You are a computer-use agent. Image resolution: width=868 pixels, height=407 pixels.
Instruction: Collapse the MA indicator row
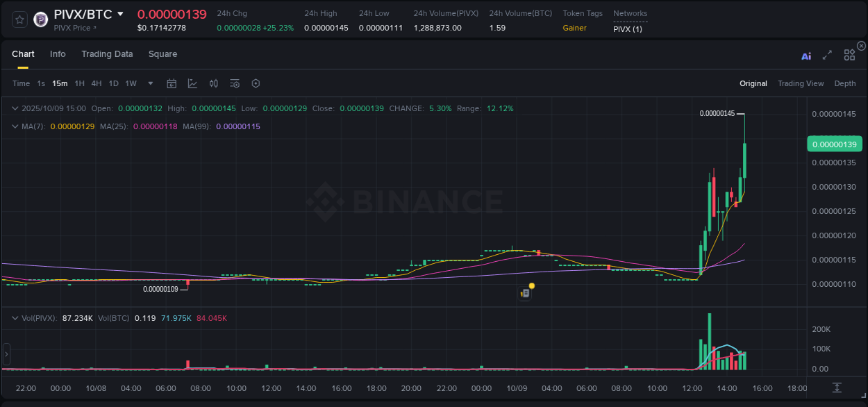pyautogui.click(x=15, y=126)
